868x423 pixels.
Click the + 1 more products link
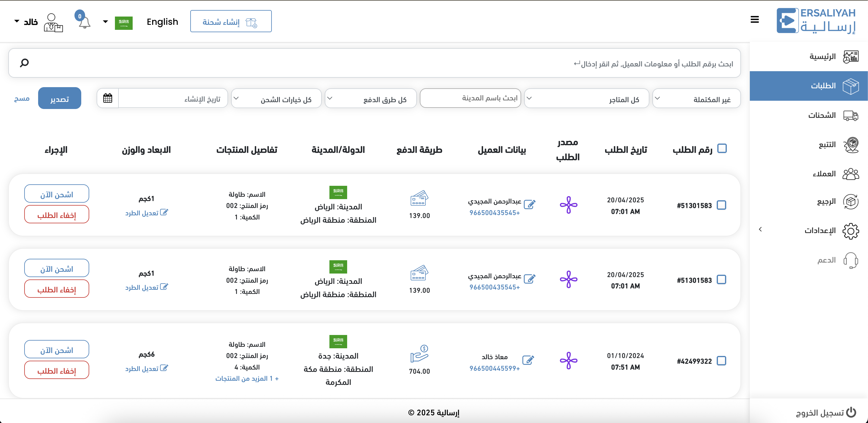[247, 379]
